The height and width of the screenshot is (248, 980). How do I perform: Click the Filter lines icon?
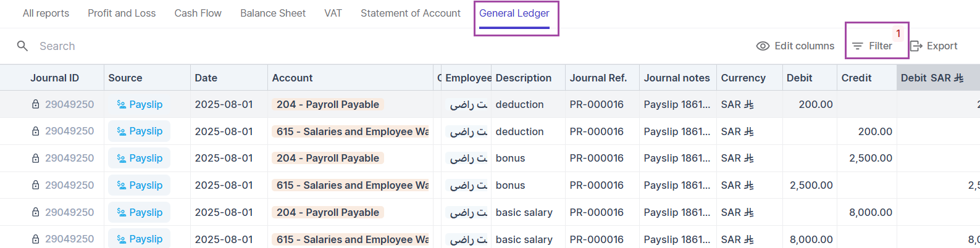pyautogui.click(x=857, y=46)
